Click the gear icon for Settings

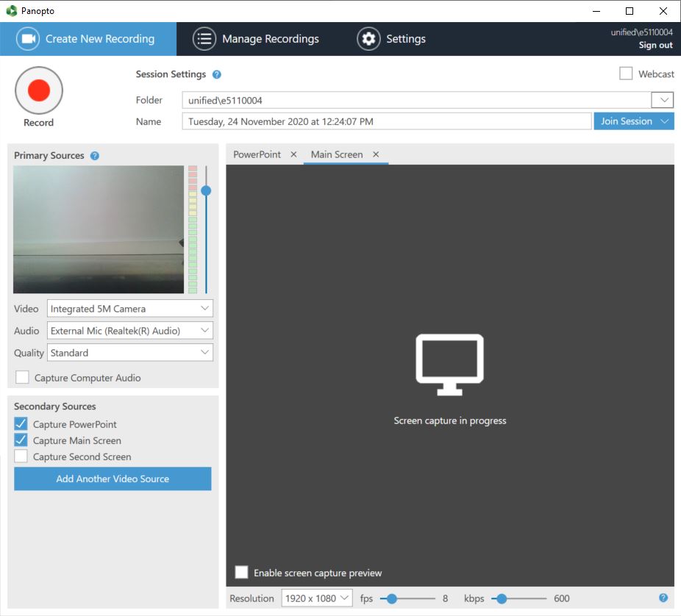(x=368, y=39)
